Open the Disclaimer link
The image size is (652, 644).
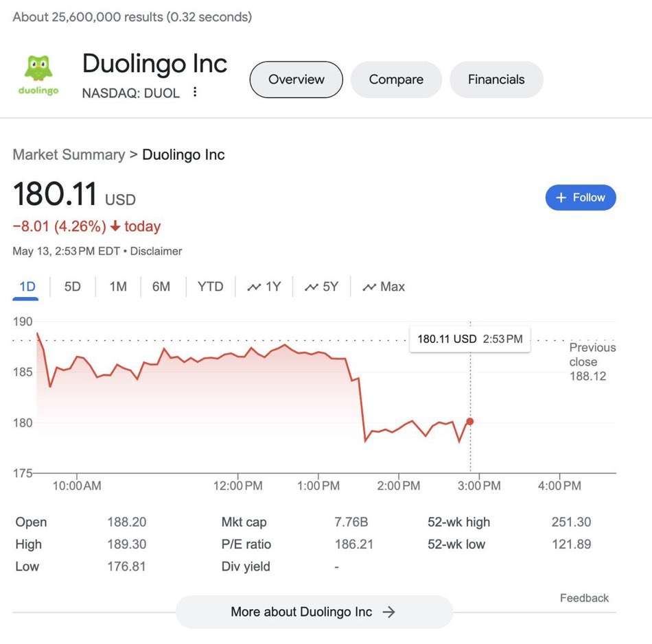(x=156, y=251)
